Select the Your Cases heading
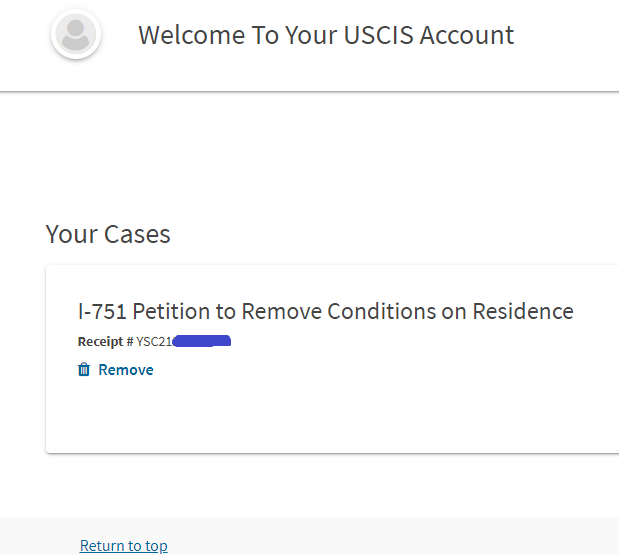The height and width of the screenshot is (555, 619). 108,234
